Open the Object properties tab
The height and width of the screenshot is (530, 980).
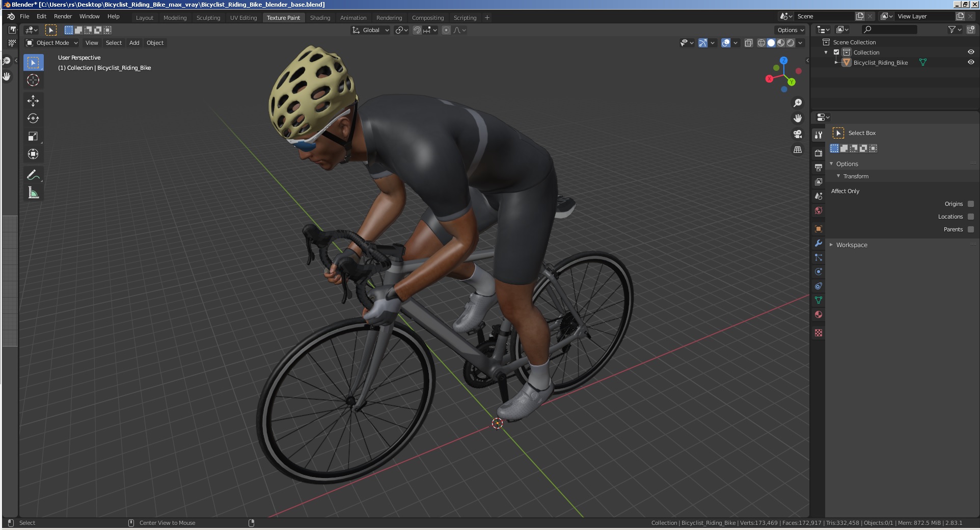point(819,229)
